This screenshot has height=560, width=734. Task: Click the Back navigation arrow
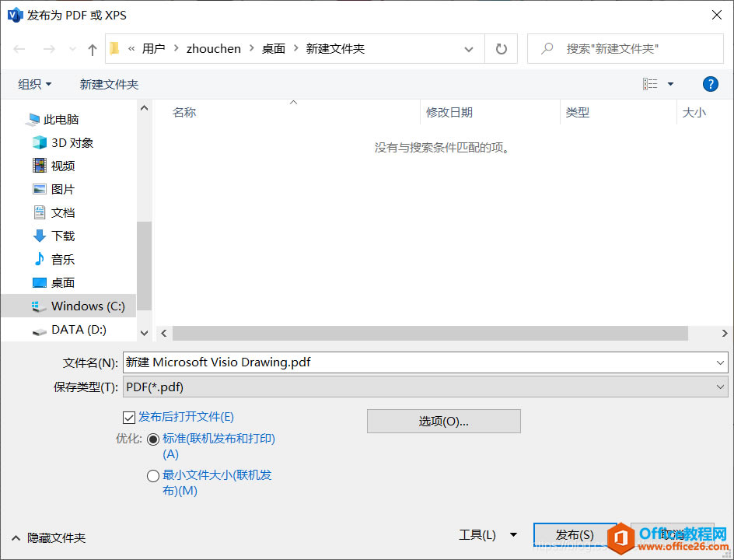(19, 49)
